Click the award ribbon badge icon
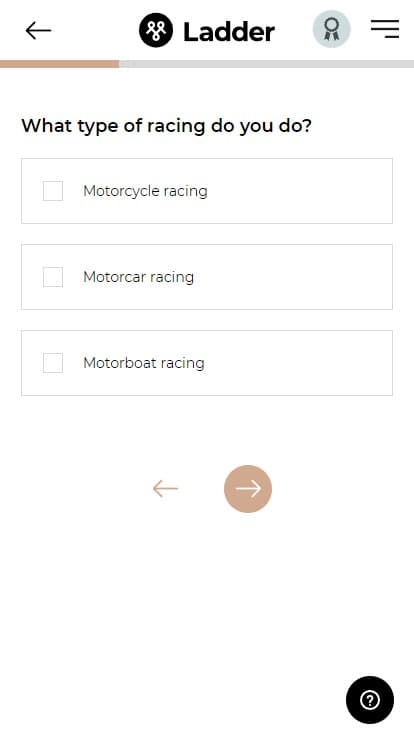Image resolution: width=414 pixels, height=736 pixels. (x=331, y=29)
